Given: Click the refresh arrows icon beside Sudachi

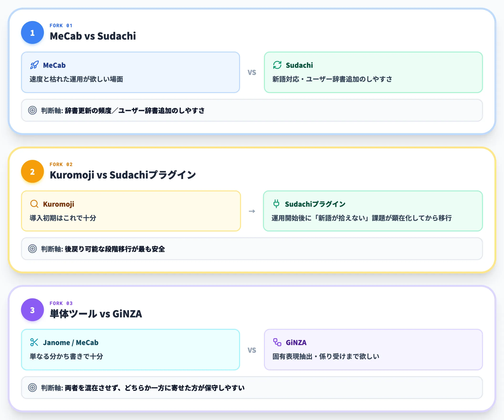Looking at the screenshot, I should tap(277, 65).
